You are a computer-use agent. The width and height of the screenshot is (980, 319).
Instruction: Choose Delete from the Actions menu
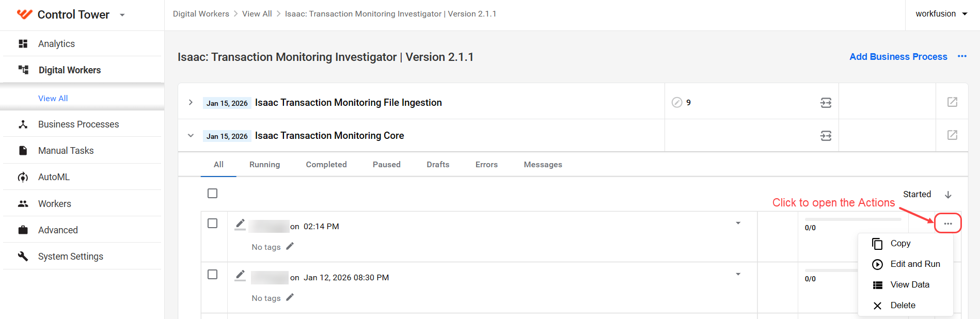coord(906,306)
